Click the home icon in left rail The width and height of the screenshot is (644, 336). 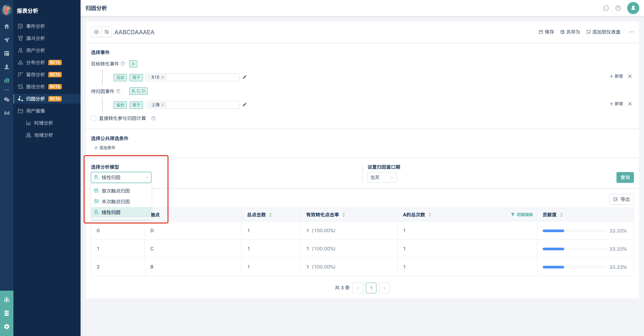7,27
